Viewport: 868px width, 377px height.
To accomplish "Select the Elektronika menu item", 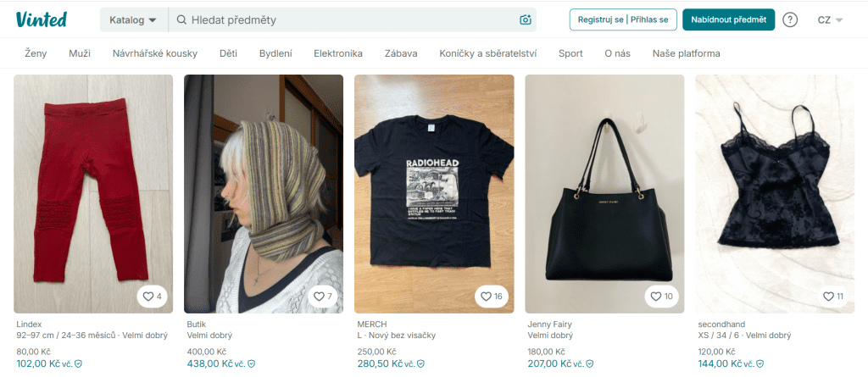I will click(337, 53).
